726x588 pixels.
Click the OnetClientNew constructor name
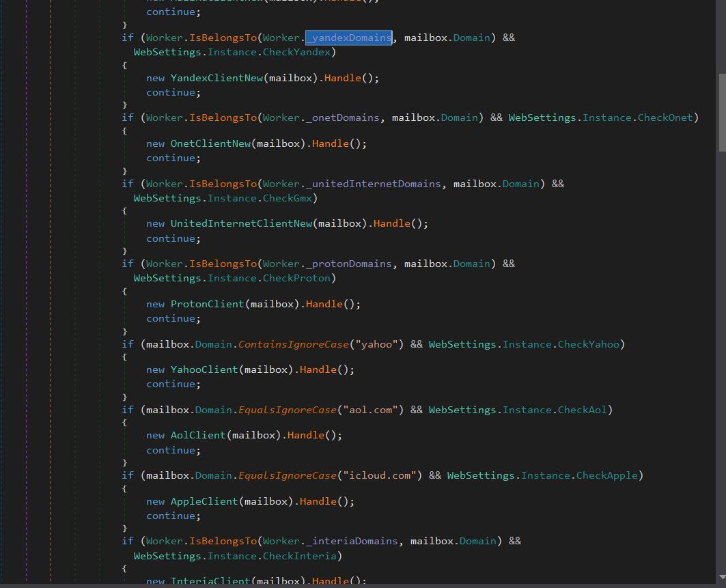210,143
